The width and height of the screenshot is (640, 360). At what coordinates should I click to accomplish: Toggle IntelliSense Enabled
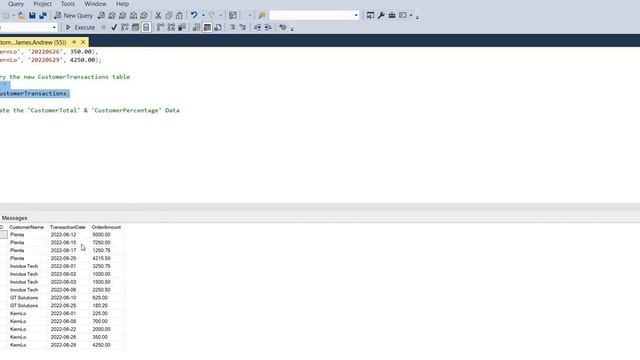146,27
